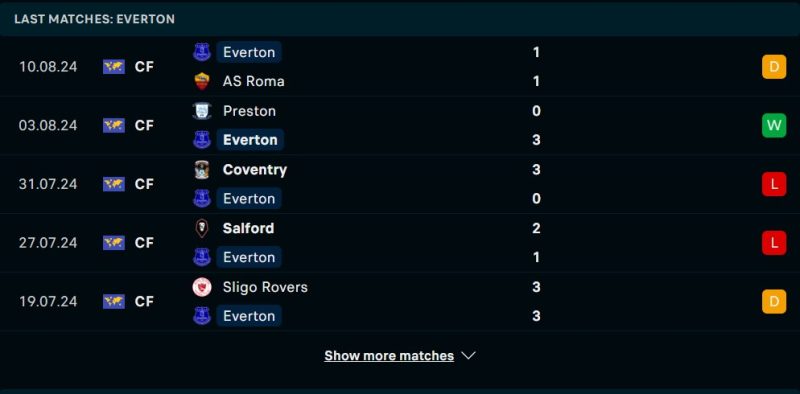The image size is (800, 394).
Task: Click the D badge for Sligo Rovers match
Action: point(774,302)
